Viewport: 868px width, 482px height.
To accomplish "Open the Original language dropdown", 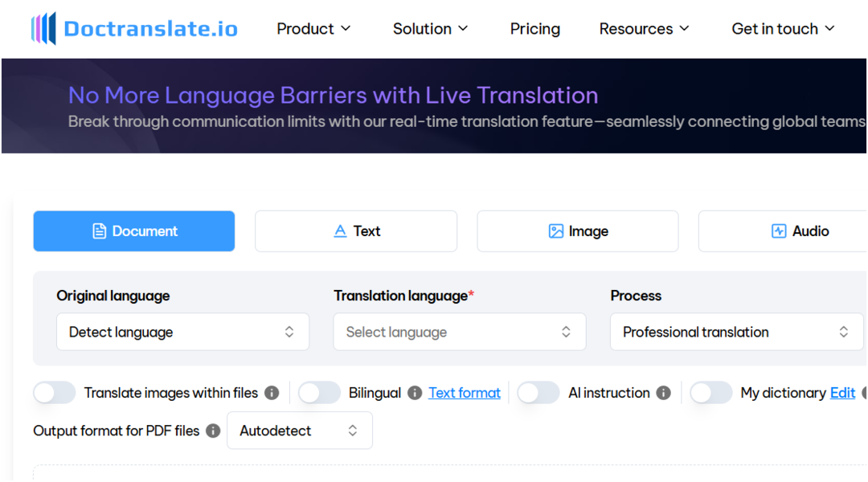I will point(182,332).
